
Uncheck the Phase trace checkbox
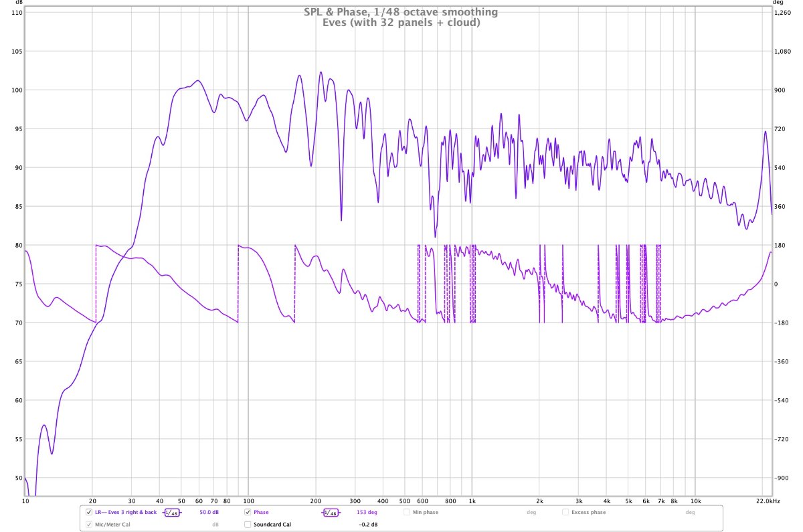248,513
